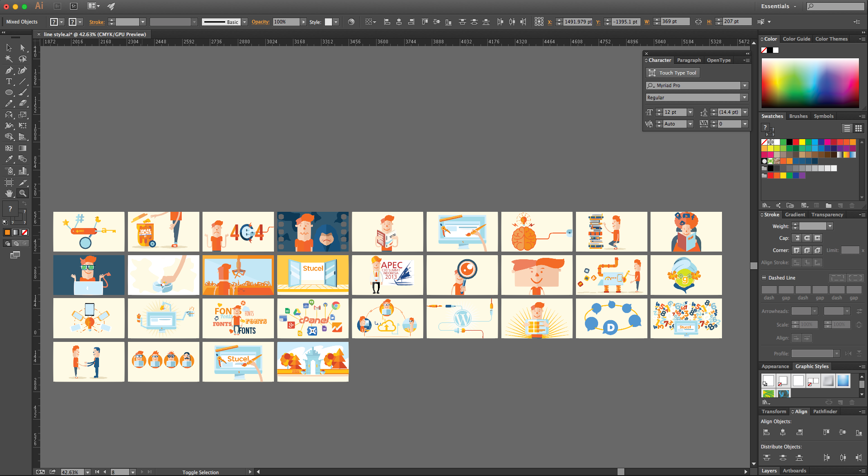868x476 pixels.
Task: Select the Paintbrush tool
Action: [23, 92]
